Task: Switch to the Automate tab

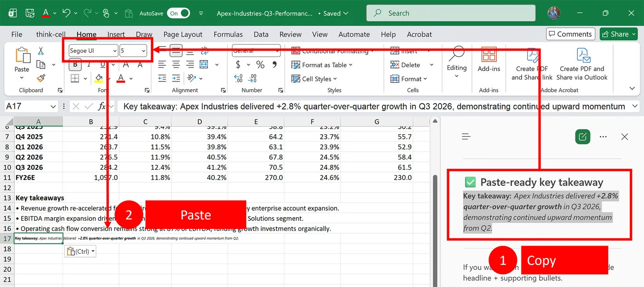Action: coord(354,34)
